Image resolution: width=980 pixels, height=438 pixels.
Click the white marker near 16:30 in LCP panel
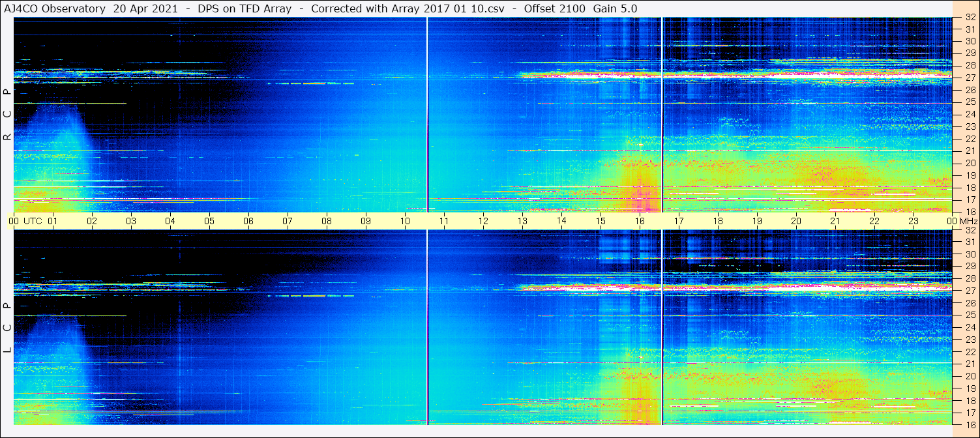pyautogui.click(x=662, y=327)
